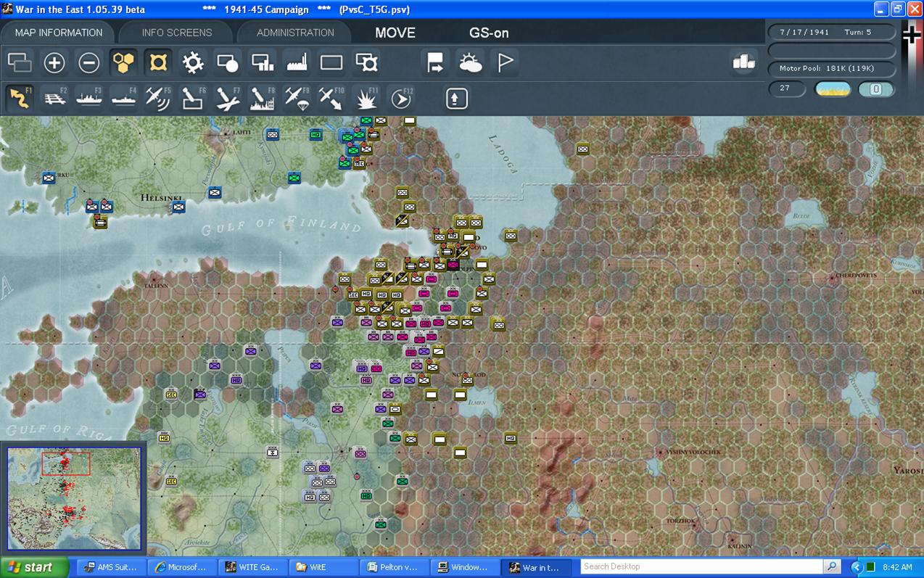Switch to the MAP INFORMATION tab
This screenshot has height=578, width=924.
point(59,33)
